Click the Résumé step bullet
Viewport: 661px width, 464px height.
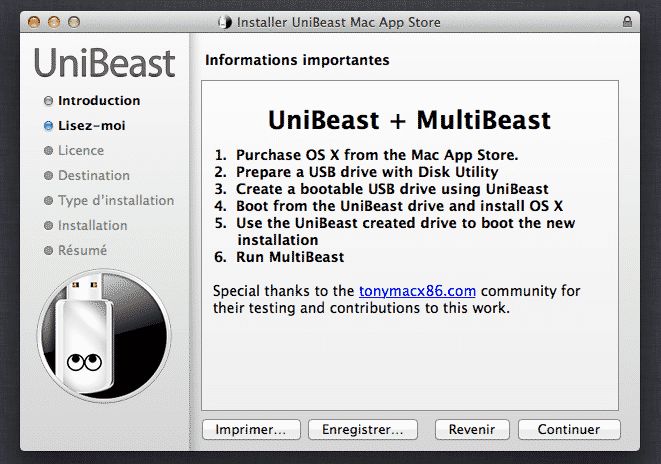pos(48,250)
